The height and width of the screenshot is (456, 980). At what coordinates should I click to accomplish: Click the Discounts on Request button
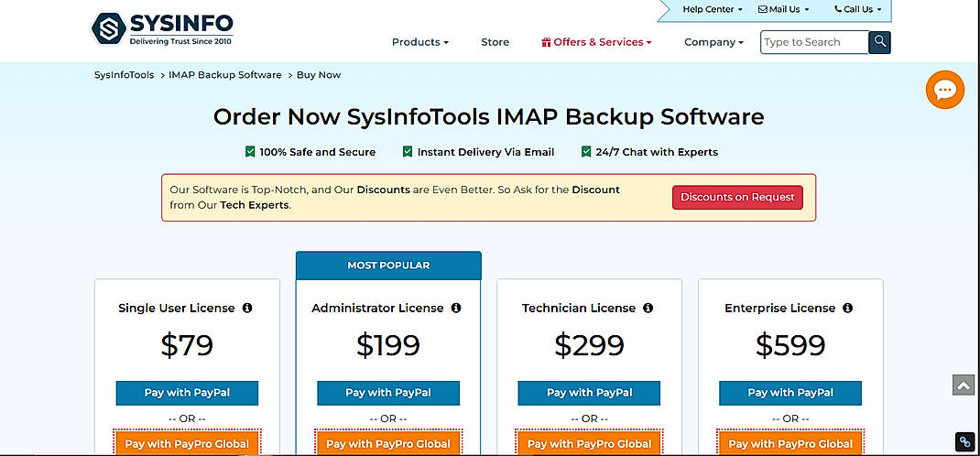(x=737, y=197)
